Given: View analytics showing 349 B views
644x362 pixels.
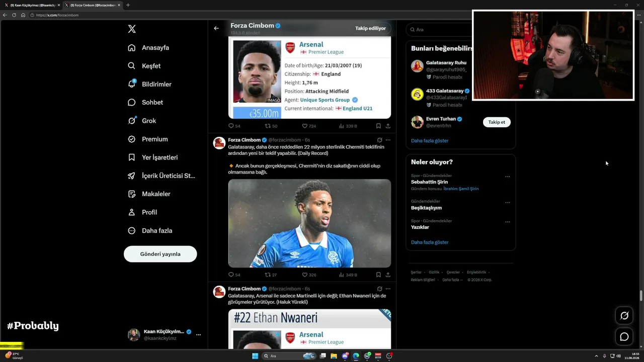Looking at the screenshot, I should point(348,275).
